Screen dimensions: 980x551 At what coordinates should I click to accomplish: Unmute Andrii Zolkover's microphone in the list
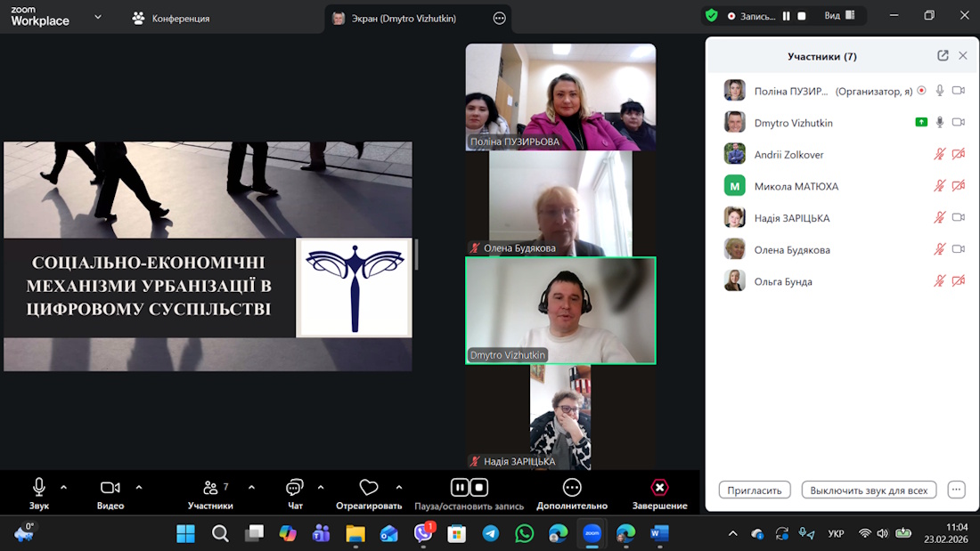[939, 154]
